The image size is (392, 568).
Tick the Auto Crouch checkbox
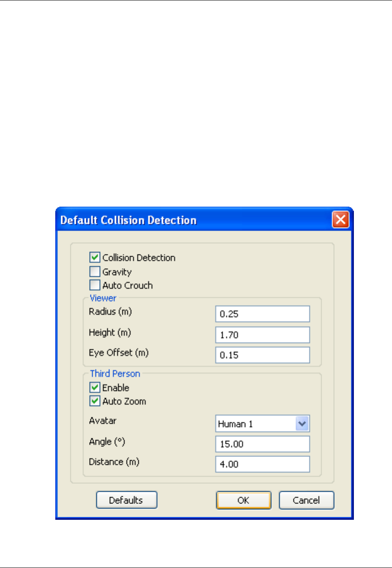point(95,285)
